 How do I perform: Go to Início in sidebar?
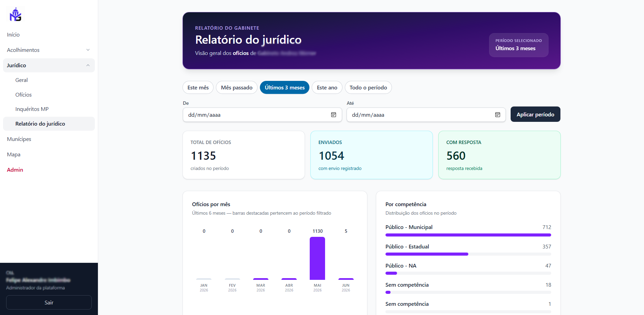(x=13, y=34)
